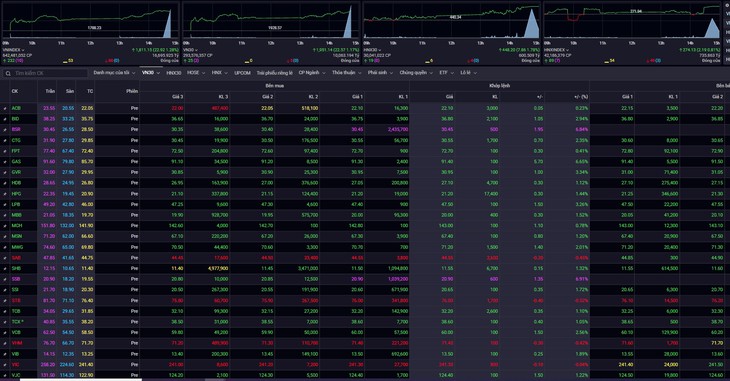Open the Thỏa thuận dropdown

click(346, 73)
